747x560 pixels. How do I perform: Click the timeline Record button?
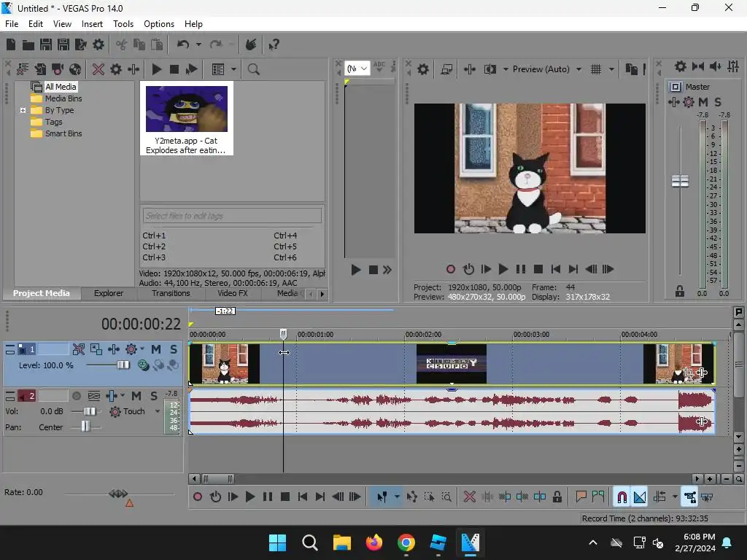tap(197, 497)
